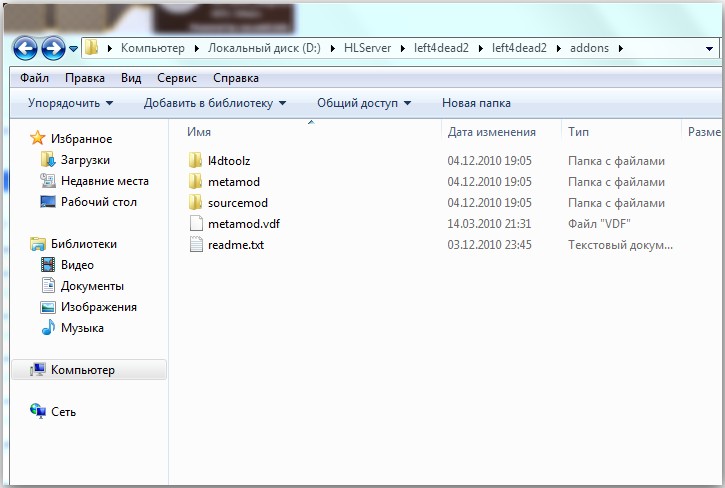Viewport: 725px width, 488px height.
Task: Click addons breadcrumb segment
Action: click(x=589, y=48)
